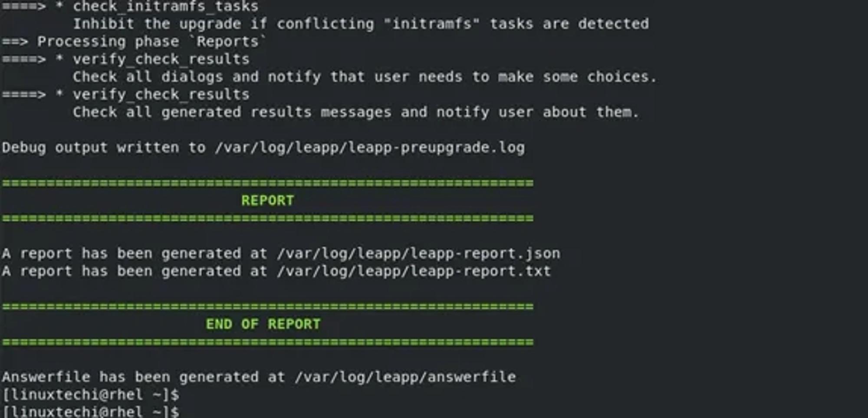Click the green separator line above REPORT
Screen dimensions: 868x418
click(268, 183)
